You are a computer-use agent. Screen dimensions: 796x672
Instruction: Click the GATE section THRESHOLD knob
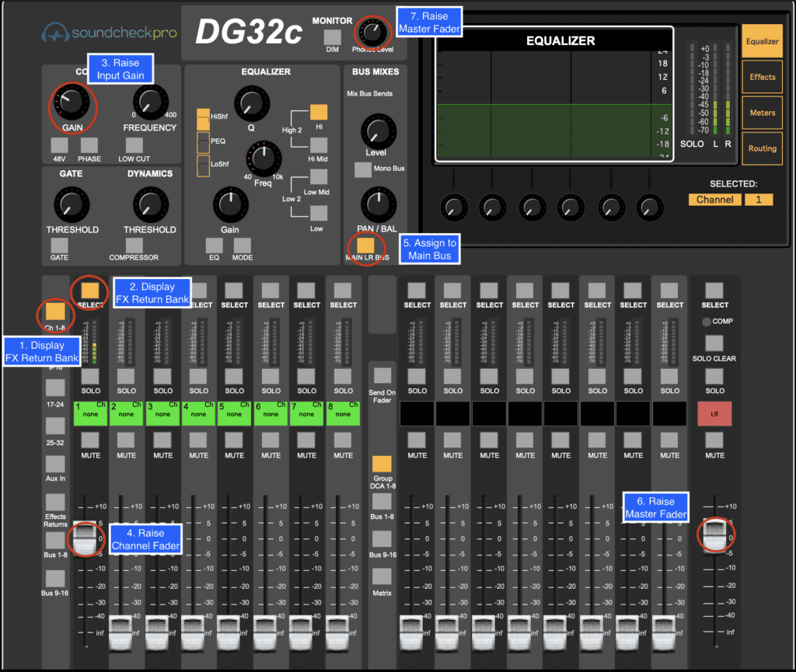pyautogui.click(x=72, y=205)
